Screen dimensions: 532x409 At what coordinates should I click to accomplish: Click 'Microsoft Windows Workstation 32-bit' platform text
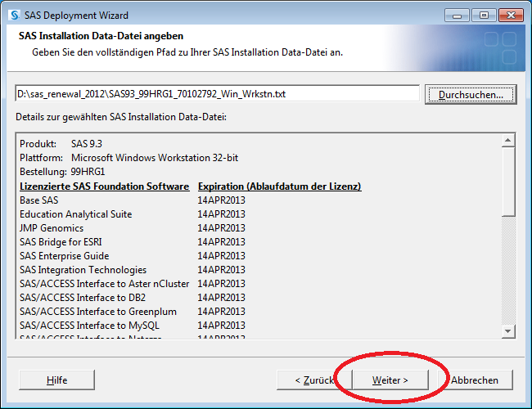tap(155, 158)
